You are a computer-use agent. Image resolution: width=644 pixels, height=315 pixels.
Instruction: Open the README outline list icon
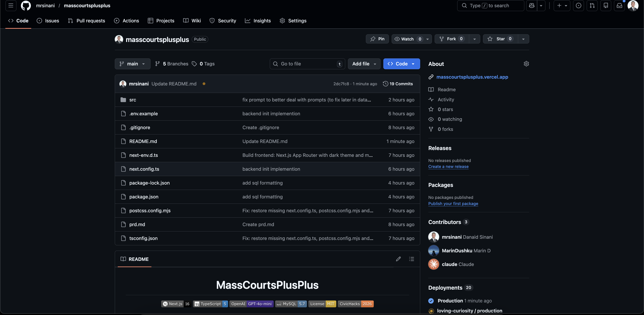click(x=411, y=259)
